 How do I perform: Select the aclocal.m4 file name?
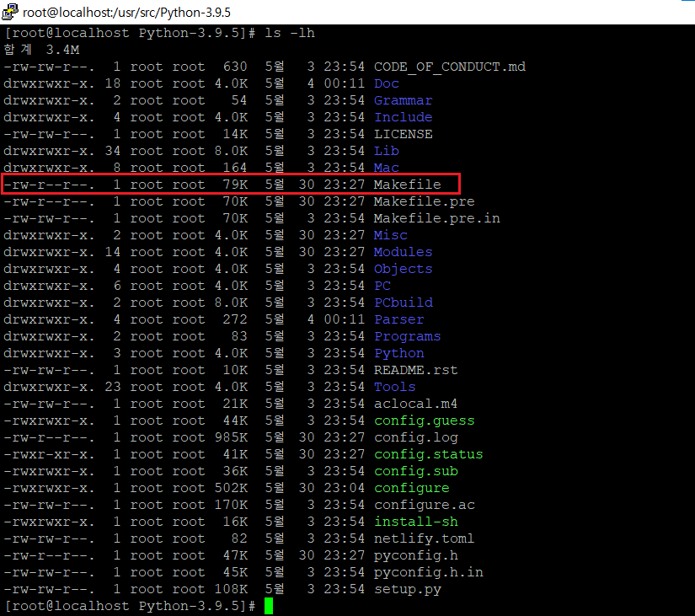pyautogui.click(x=415, y=404)
